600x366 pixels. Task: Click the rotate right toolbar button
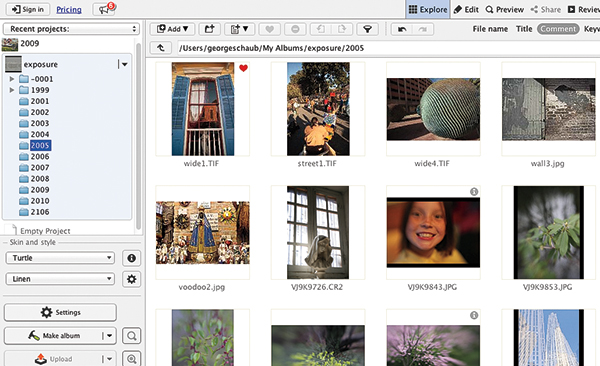click(342, 29)
